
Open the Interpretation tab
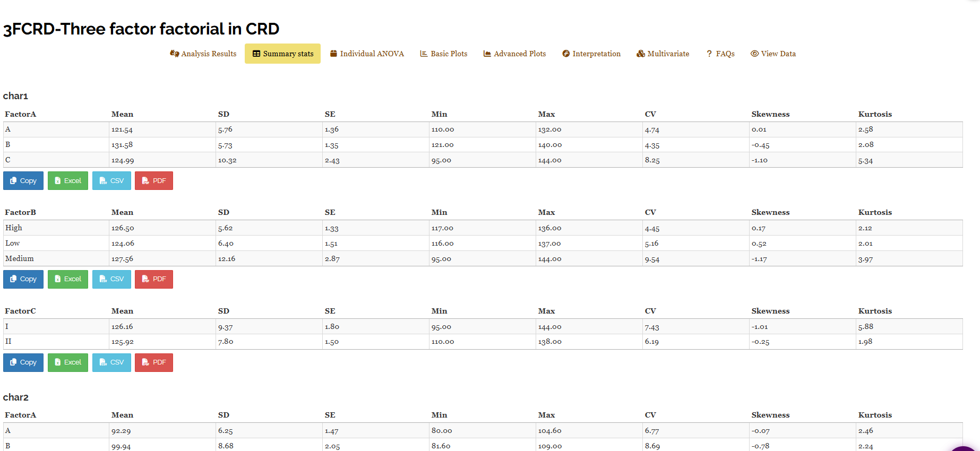[x=591, y=54]
